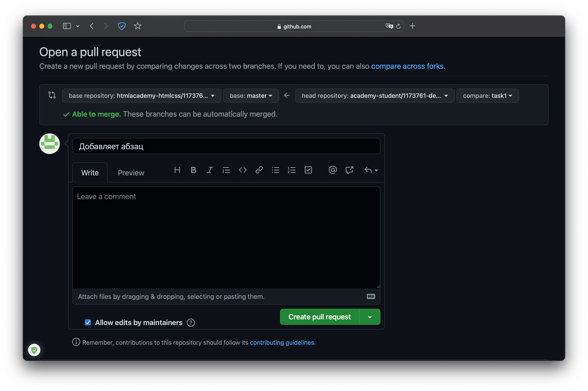This screenshot has height=391, width=588.
Task: Click the Mention user icon
Action: click(332, 170)
